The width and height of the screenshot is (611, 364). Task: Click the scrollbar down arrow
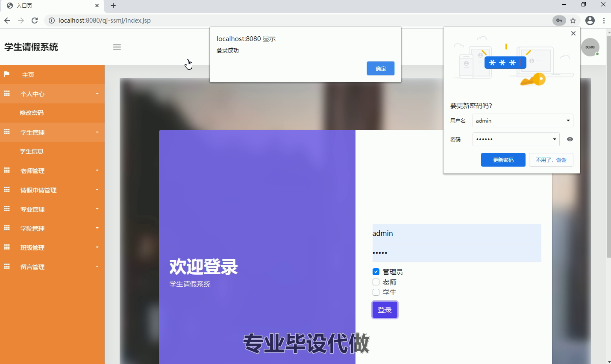click(x=608, y=361)
